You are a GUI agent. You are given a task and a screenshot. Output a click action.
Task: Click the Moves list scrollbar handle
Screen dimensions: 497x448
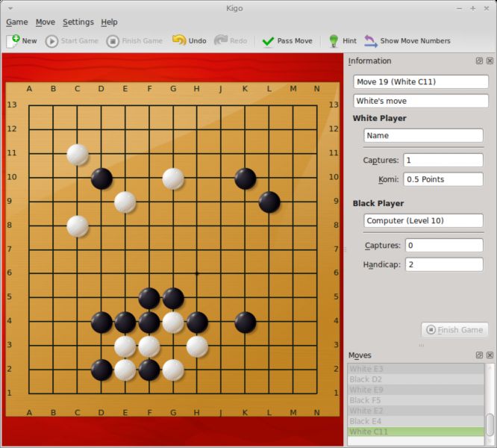tap(490, 425)
